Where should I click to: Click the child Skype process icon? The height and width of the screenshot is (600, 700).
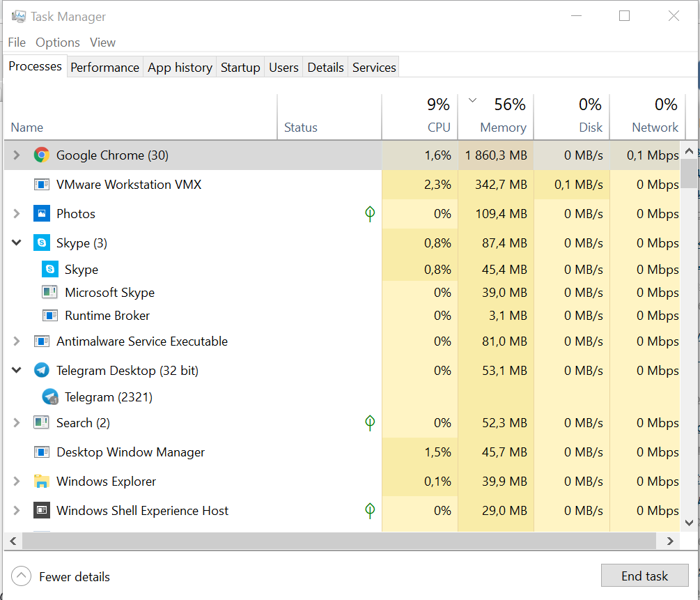click(50, 269)
